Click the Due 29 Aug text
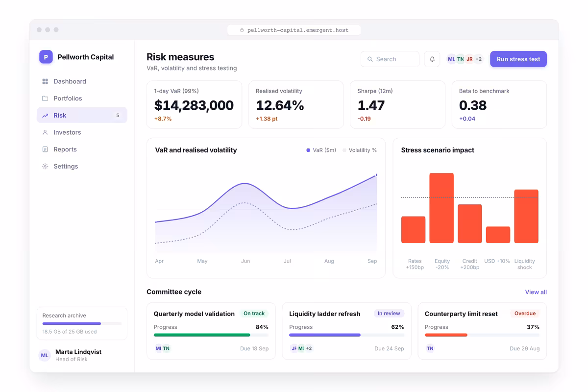 [x=524, y=349]
